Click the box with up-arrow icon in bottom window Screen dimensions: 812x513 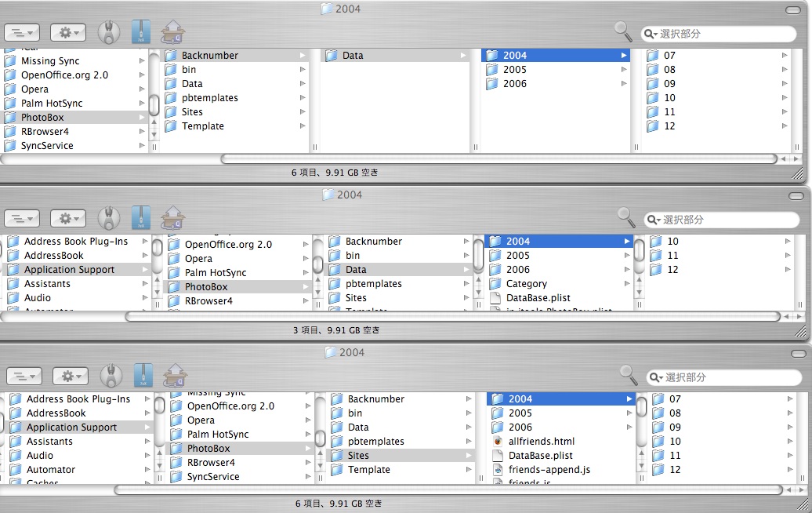(x=172, y=376)
